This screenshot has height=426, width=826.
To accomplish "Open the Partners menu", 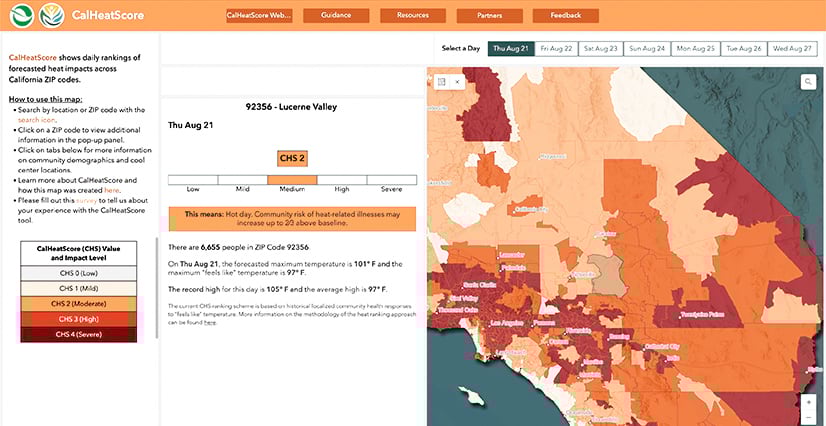I will [x=490, y=15].
